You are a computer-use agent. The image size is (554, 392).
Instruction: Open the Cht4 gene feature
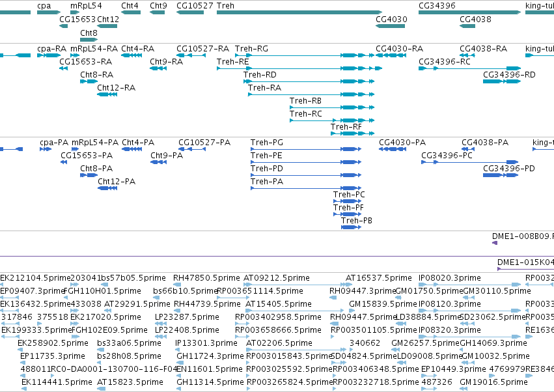131,12
